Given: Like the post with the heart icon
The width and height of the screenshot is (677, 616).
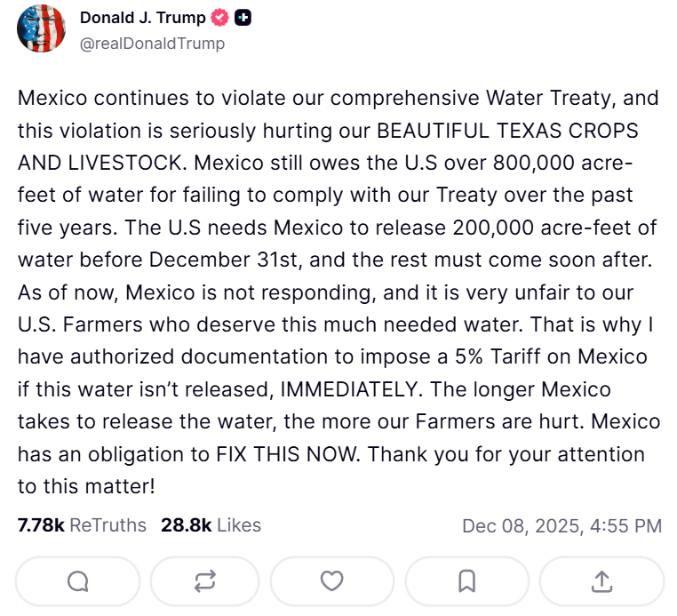Looking at the screenshot, I should tap(331, 581).
